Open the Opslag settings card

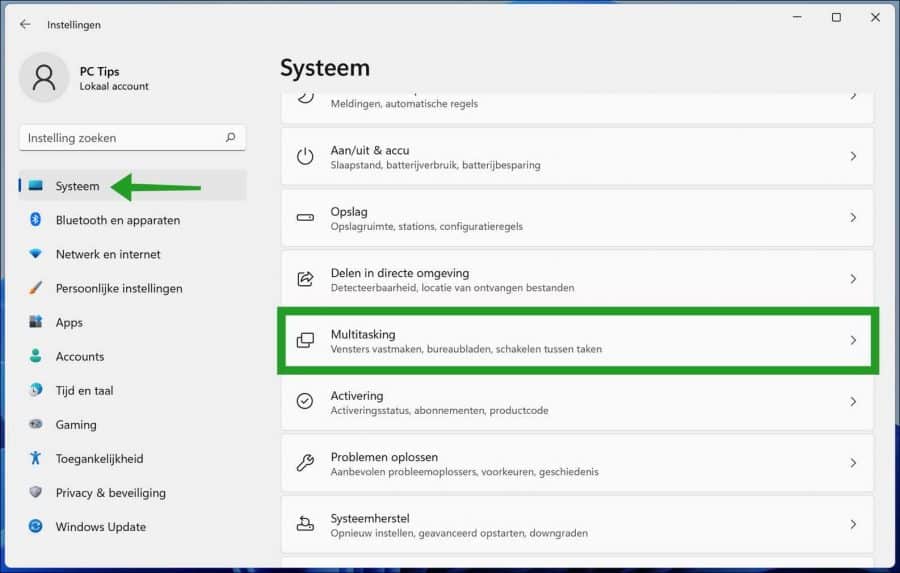point(577,218)
